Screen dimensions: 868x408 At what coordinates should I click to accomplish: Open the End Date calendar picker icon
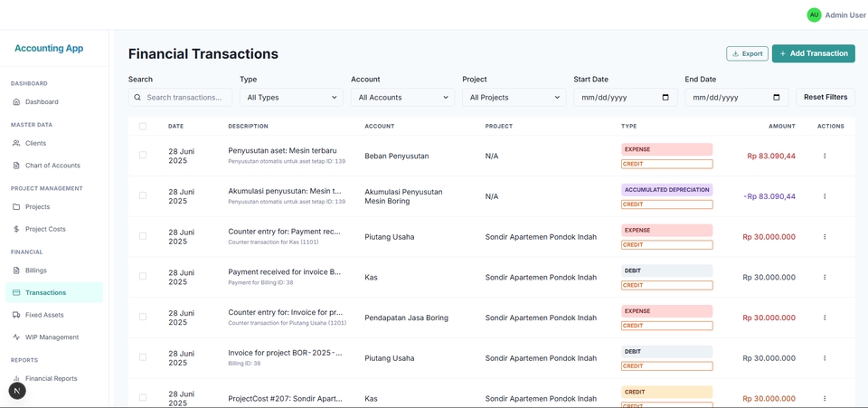click(777, 98)
